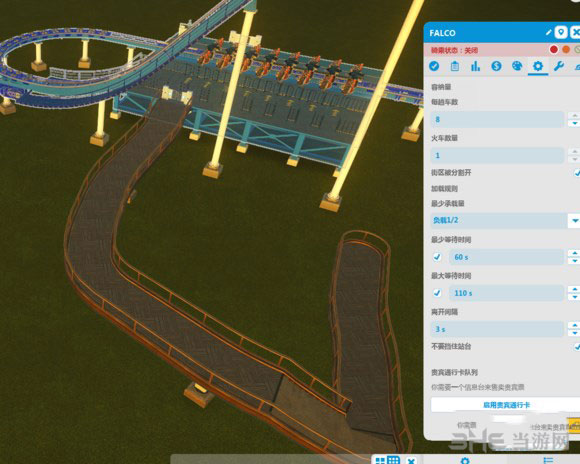Image resolution: width=580 pixels, height=464 pixels.
Task: Click the grid view icon in bottom bar
Action: click(x=393, y=460)
